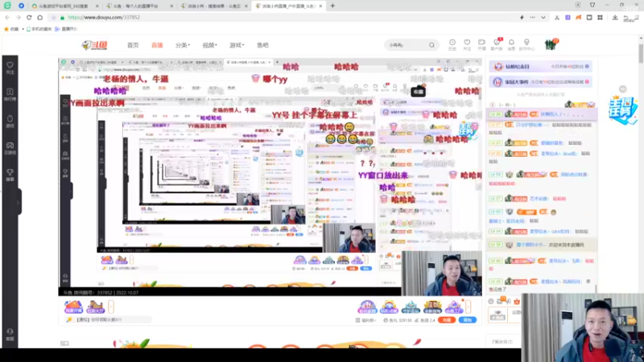Open the 排行榜 icon in left sidebar
The width and height of the screenshot is (644, 362).
pyautogui.click(x=10, y=94)
